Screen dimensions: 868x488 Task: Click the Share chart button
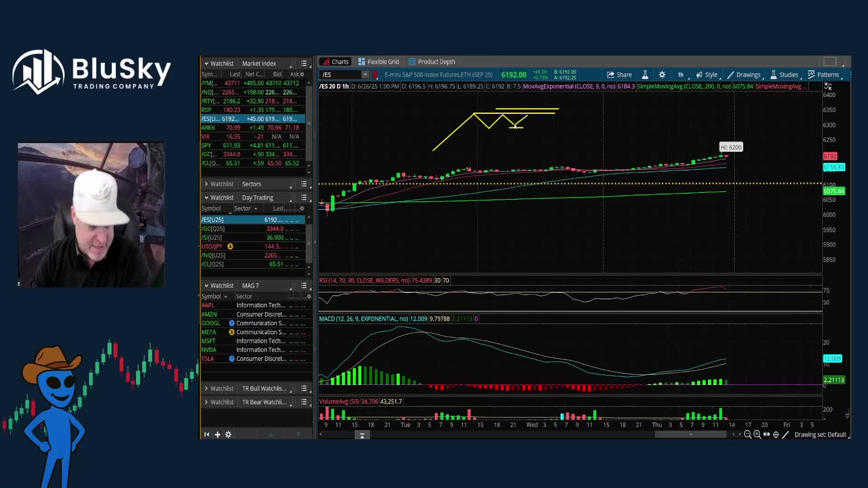[619, 75]
